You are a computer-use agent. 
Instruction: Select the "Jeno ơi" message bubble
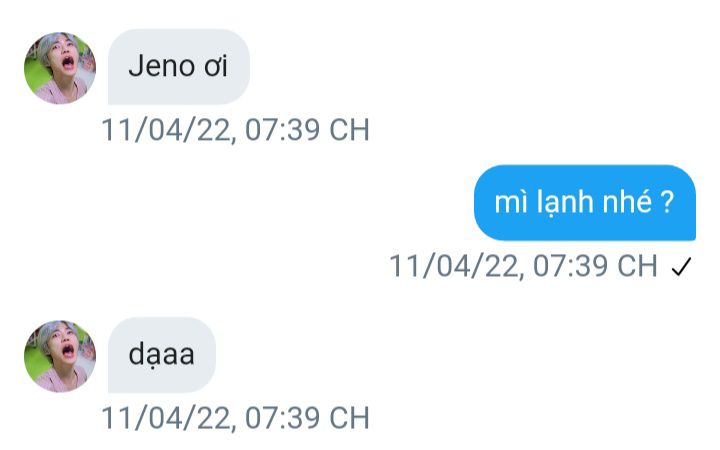pos(179,67)
